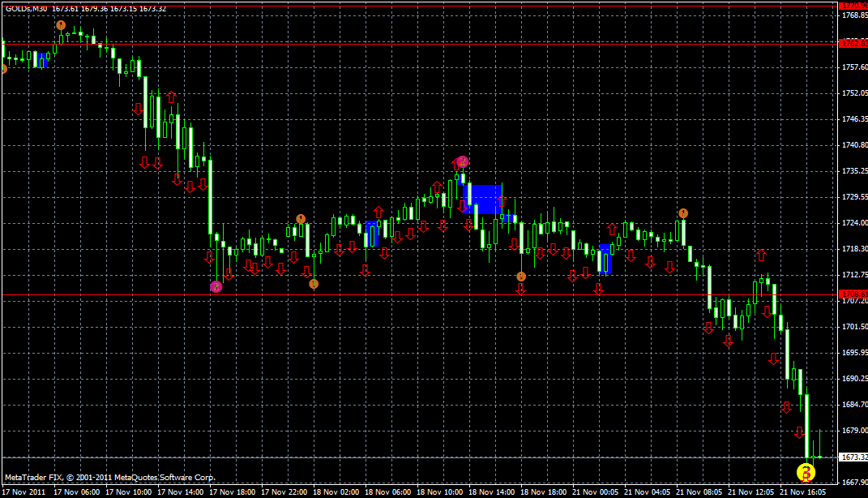Select the yellow number-3 marker at chart bottom right
The height and width of the screenshot is (498, 868).
click(805, 471)
